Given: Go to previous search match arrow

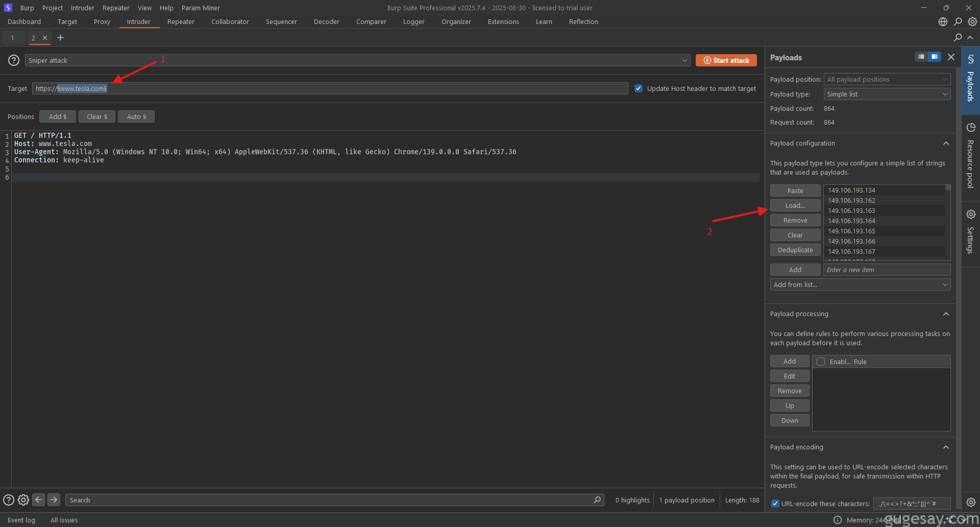Looking at the screenshot, I should pyautogui.click(x=39, y=500).
